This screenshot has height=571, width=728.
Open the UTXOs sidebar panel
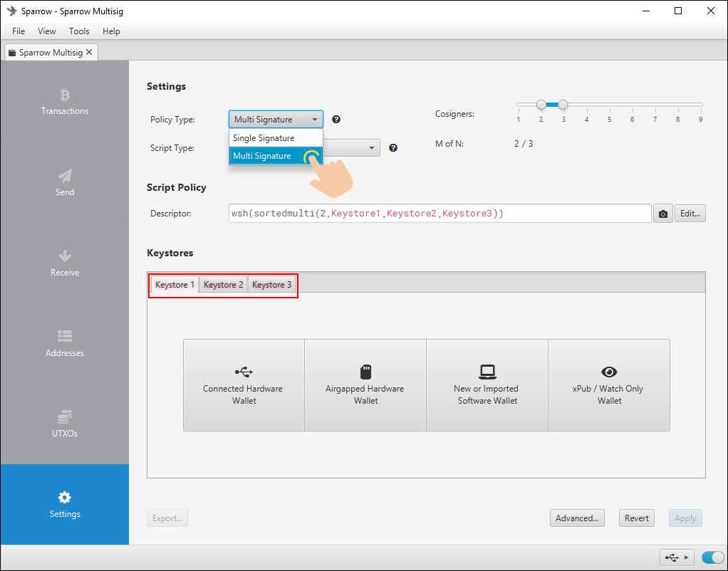(65, 424)
